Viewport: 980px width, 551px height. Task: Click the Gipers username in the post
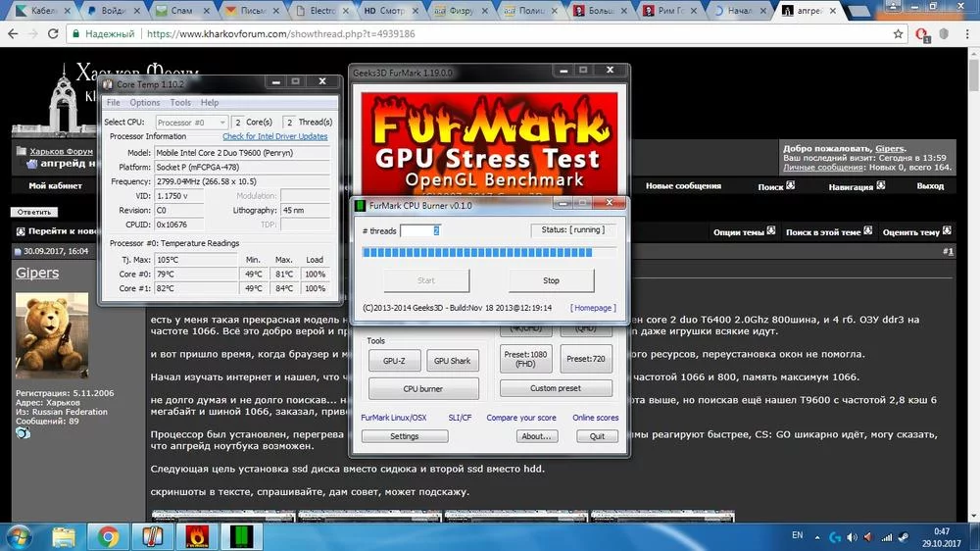(37, 273)
